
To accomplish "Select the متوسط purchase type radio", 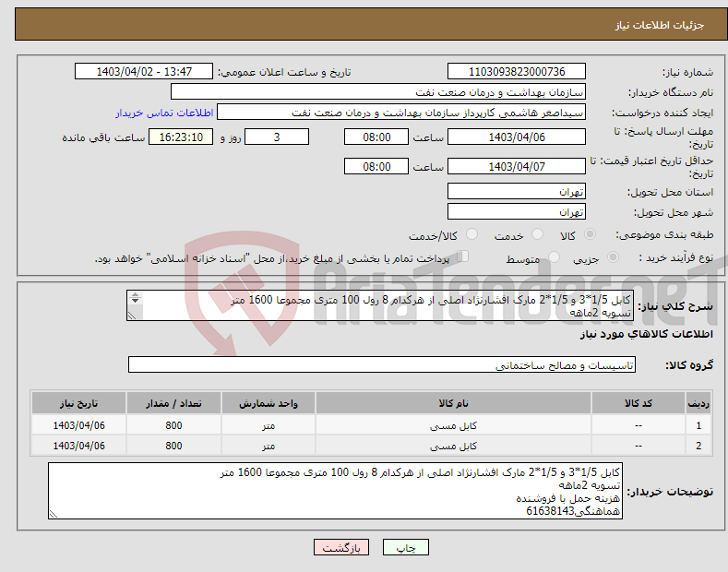I will pyautogui.click(x=554, y=257).
